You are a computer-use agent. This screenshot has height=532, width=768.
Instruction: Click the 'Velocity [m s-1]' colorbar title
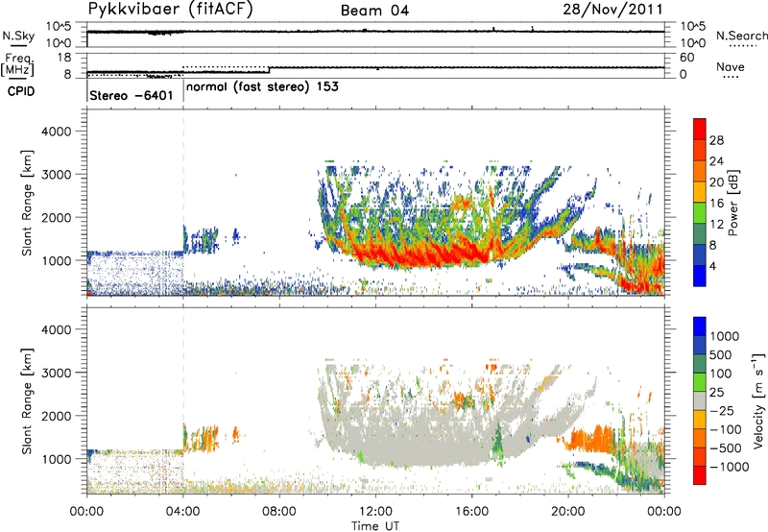(758, 400)
